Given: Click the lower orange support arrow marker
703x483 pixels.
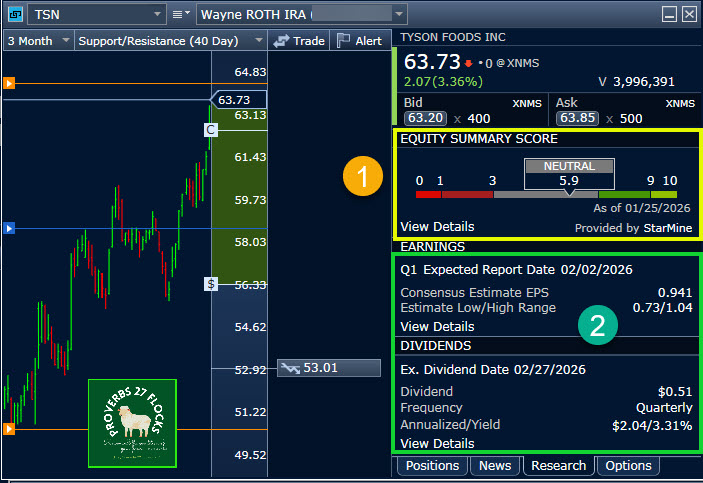Looking at the screenshot, I should (x=9, y=429).
